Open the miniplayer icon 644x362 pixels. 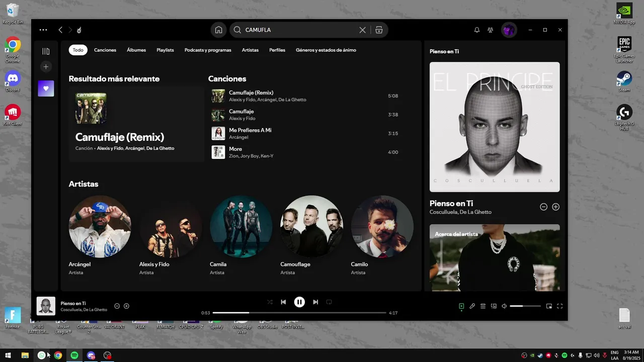pyautogui.click(x=549, y=306)
